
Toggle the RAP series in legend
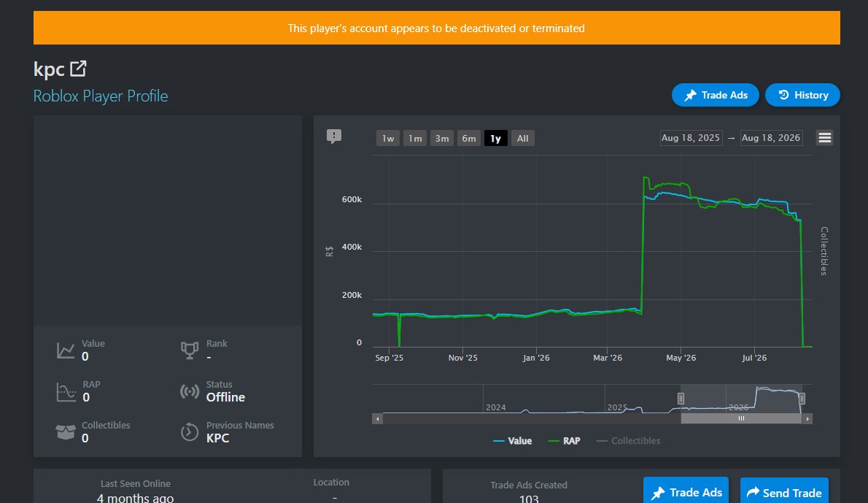(x=564, y=441)
